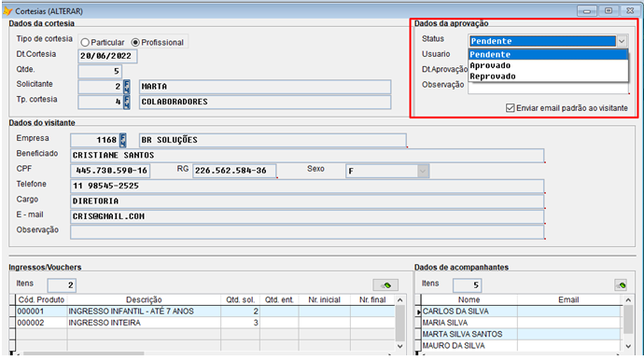Click the Solicitante lookup icon
The height and width of the screenshot is (360, 644).
127,87
